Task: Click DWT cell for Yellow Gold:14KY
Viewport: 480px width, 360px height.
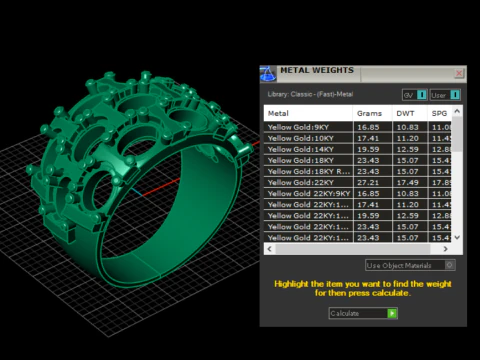Action: [410, 149]
